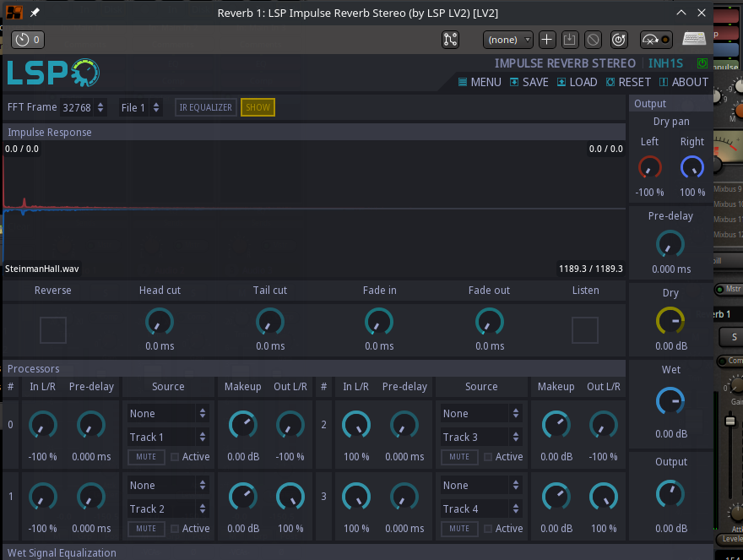Click the save preset icon
The height and width of the screenshot is (560, 743).
570,40
